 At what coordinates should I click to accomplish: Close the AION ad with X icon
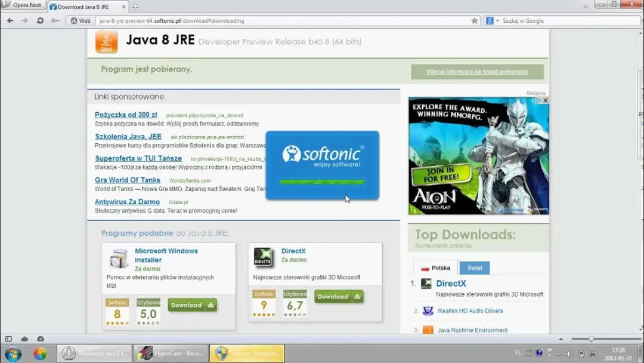[x=545, y=101]
